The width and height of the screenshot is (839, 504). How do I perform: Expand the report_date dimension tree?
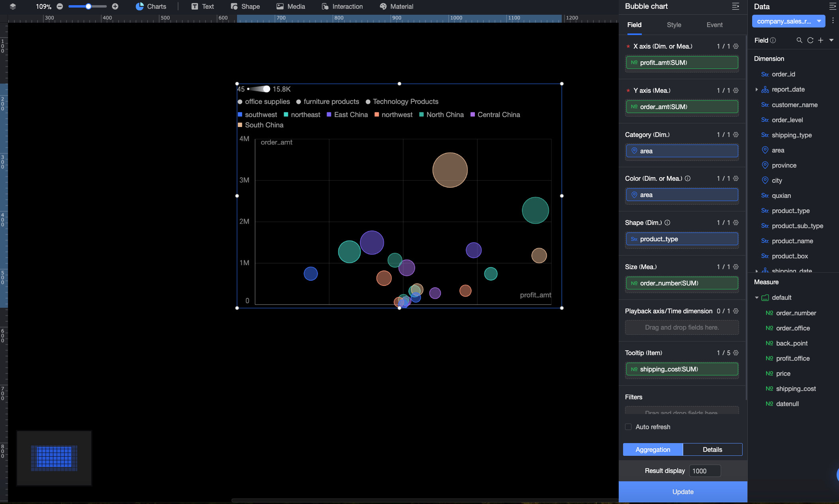[x=757, y=90]
